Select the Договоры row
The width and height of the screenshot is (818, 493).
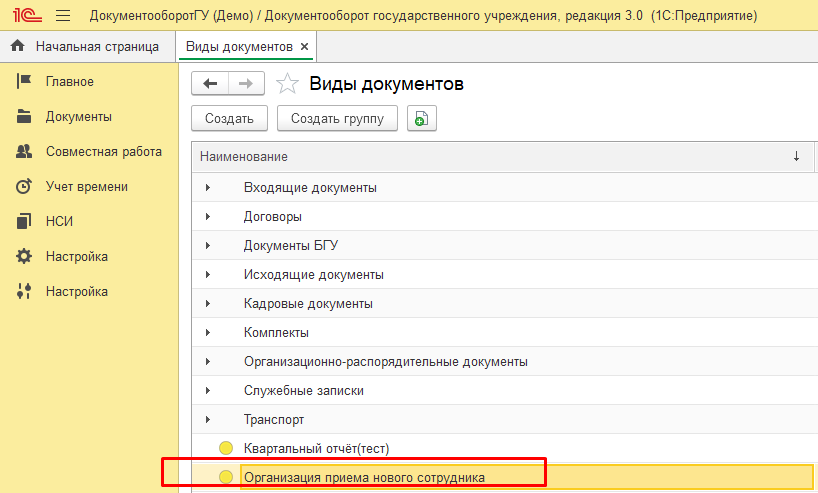click(504, 217)
